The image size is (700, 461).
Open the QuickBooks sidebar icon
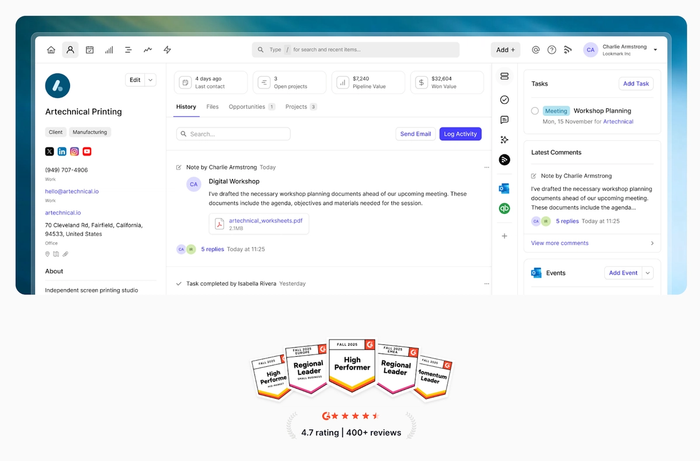coord(504,208)
